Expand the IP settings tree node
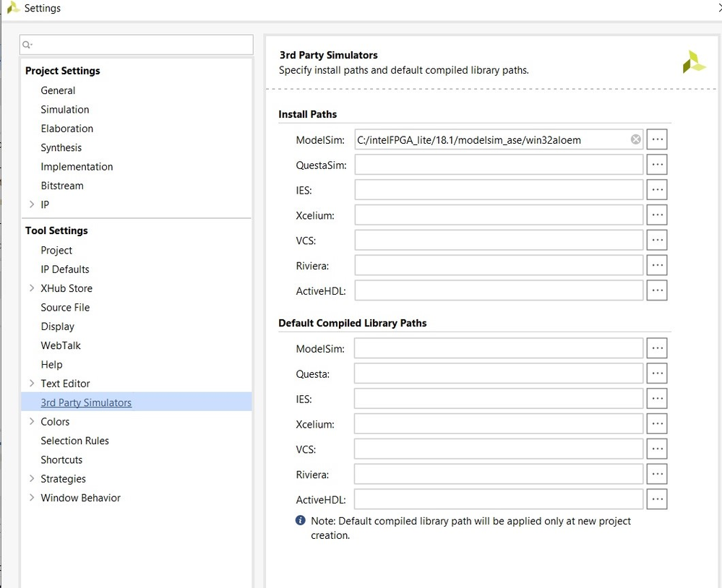Screen dimensions: 722x588 pos(32,204)
